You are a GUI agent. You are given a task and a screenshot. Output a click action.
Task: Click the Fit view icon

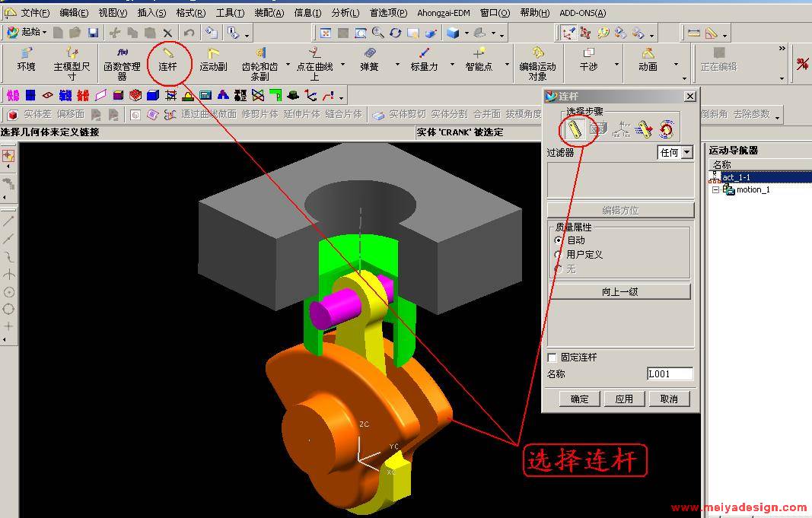pos(326,33)
